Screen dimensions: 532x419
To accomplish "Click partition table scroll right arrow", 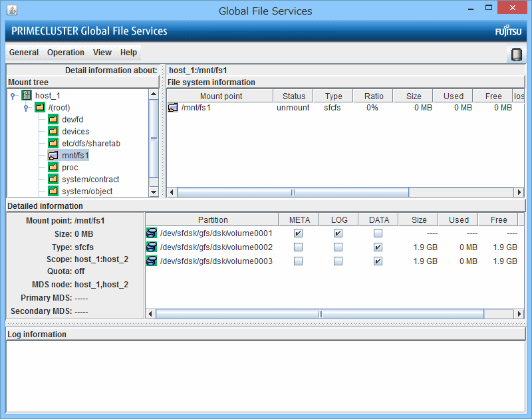I will coord(519,314).
